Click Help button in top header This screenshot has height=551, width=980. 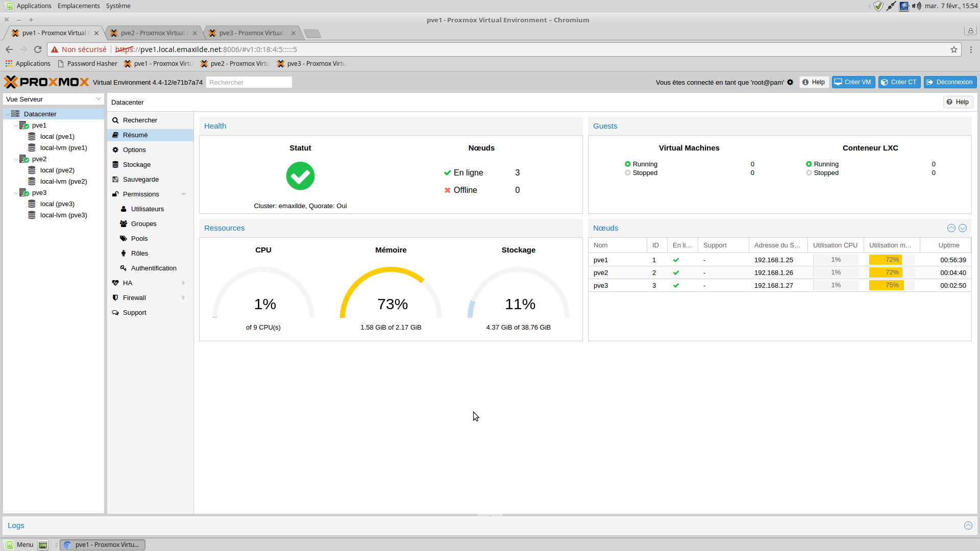(x=814, y=82)
